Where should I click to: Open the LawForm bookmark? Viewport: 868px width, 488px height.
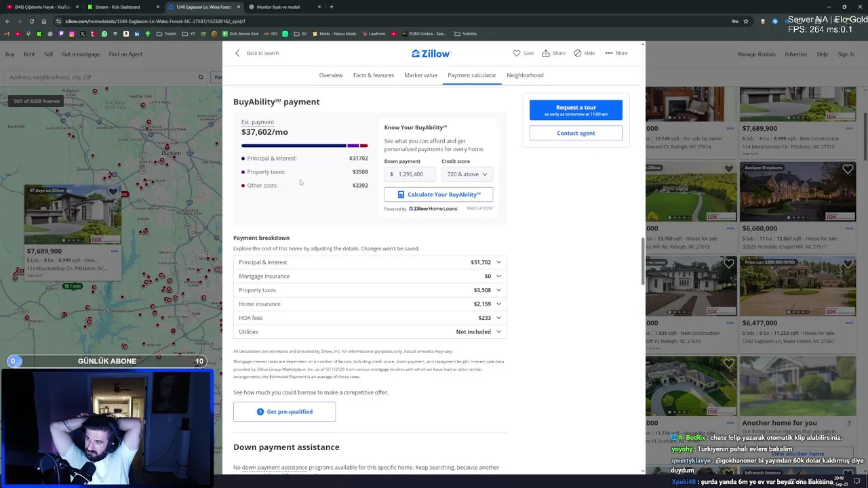click(x=374, y=34)
